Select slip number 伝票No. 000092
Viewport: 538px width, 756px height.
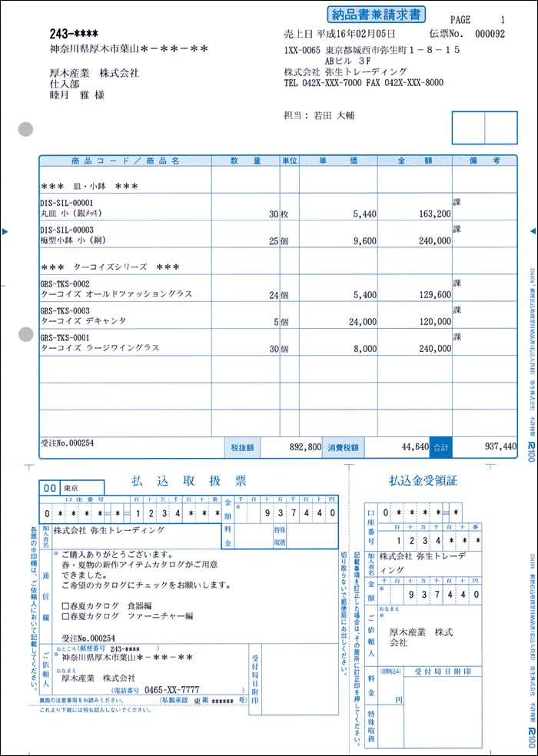(x=467, y=34)
